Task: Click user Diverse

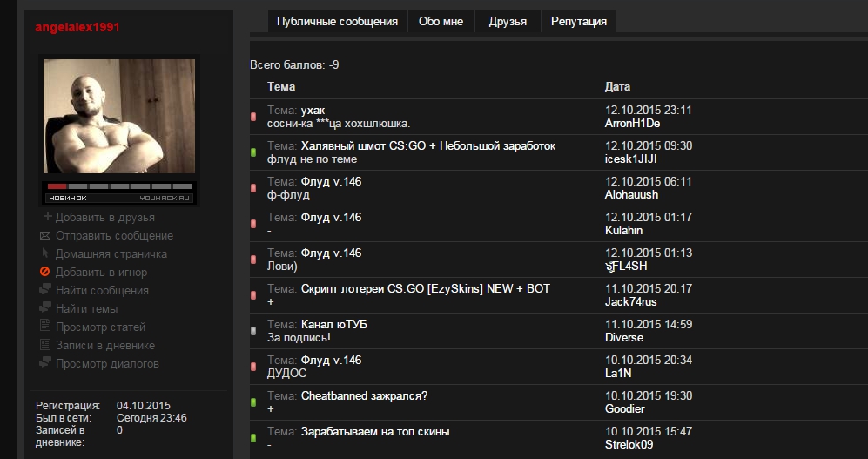Action: pos(624,338)
